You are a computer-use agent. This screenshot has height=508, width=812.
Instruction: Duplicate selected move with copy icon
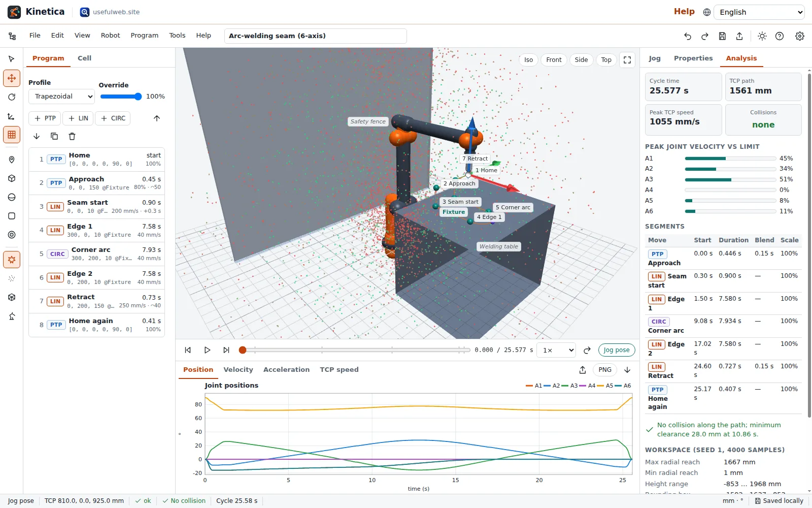point(54,136)
